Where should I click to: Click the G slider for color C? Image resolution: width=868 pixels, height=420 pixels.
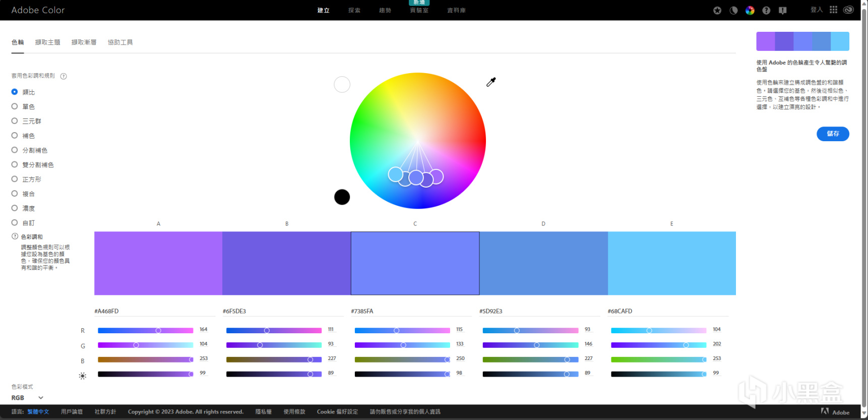click(402, 345)
